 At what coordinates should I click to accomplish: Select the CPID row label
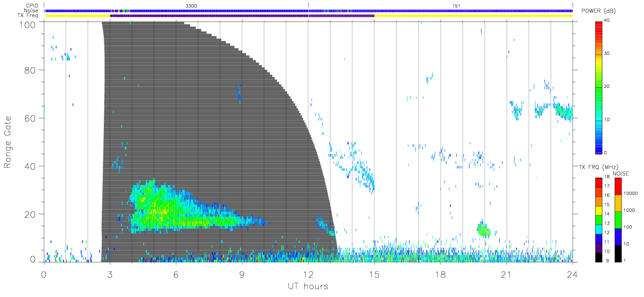[x=33, y=5]
